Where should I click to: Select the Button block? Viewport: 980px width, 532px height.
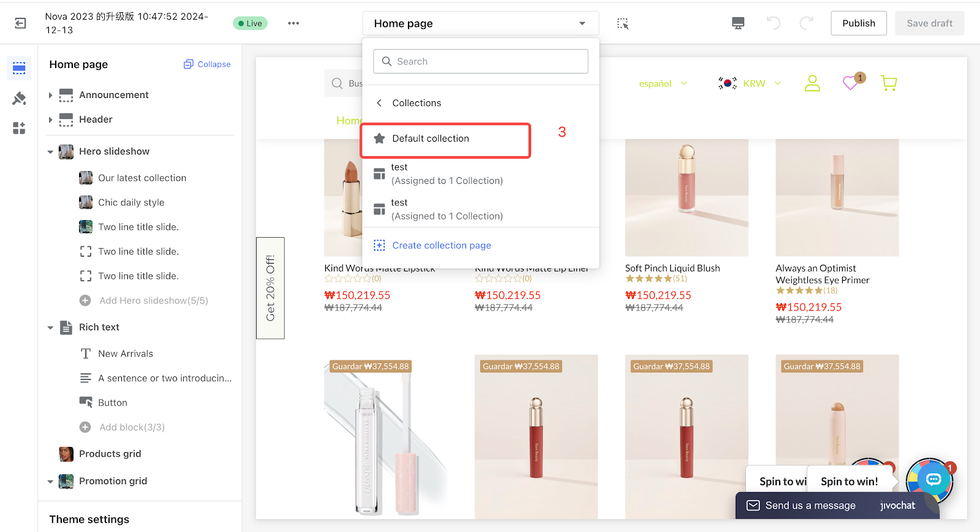point(113,403)
